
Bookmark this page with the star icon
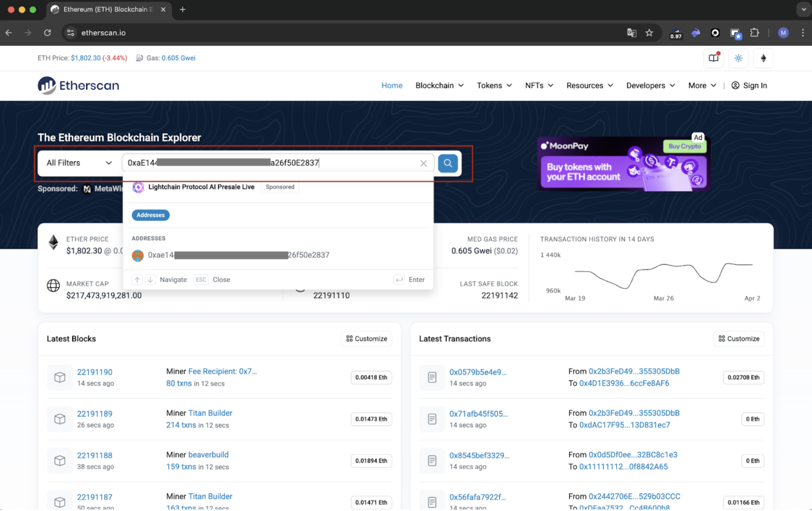tap(649, 33)
